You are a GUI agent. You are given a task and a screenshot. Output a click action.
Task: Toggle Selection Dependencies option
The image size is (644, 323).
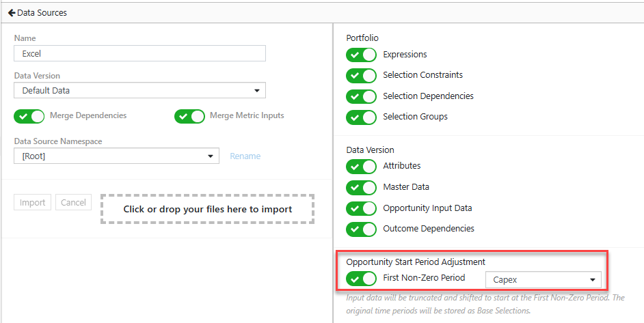point(361,96)
